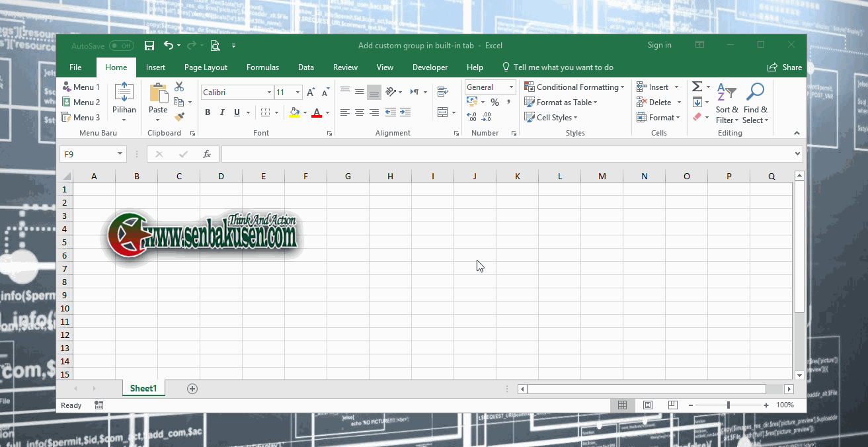Switch to the Developer tab
This screenshot has height=447, width=868.
430,67
